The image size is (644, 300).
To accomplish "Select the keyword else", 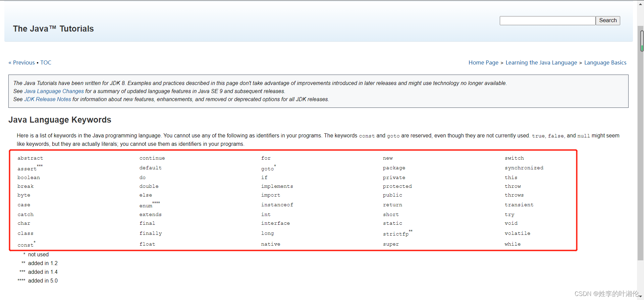I will [146, 195].
